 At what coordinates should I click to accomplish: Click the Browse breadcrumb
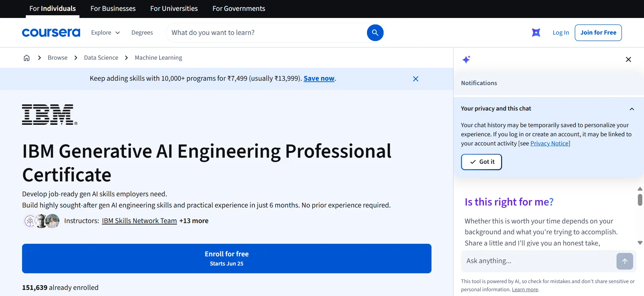[x=58, y=58]
